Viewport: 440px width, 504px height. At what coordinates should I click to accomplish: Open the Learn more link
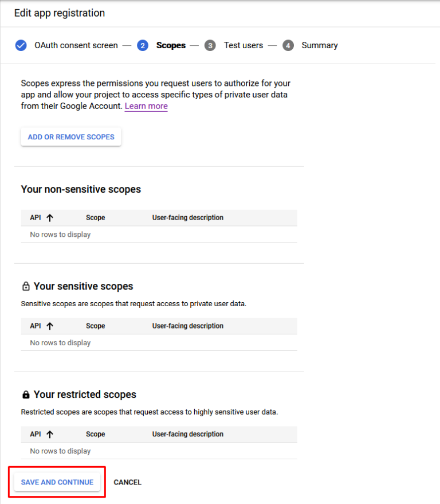pos(146,106)
